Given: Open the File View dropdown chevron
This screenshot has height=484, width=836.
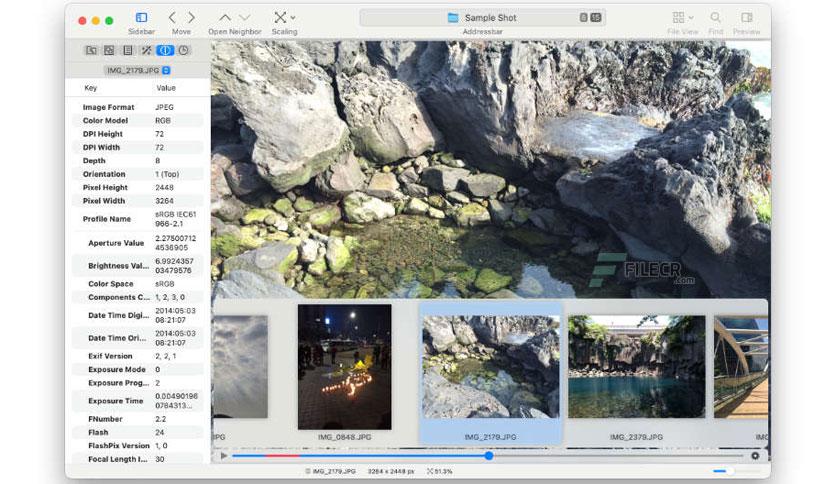Looking at the screenshot, I should [691, 18].
